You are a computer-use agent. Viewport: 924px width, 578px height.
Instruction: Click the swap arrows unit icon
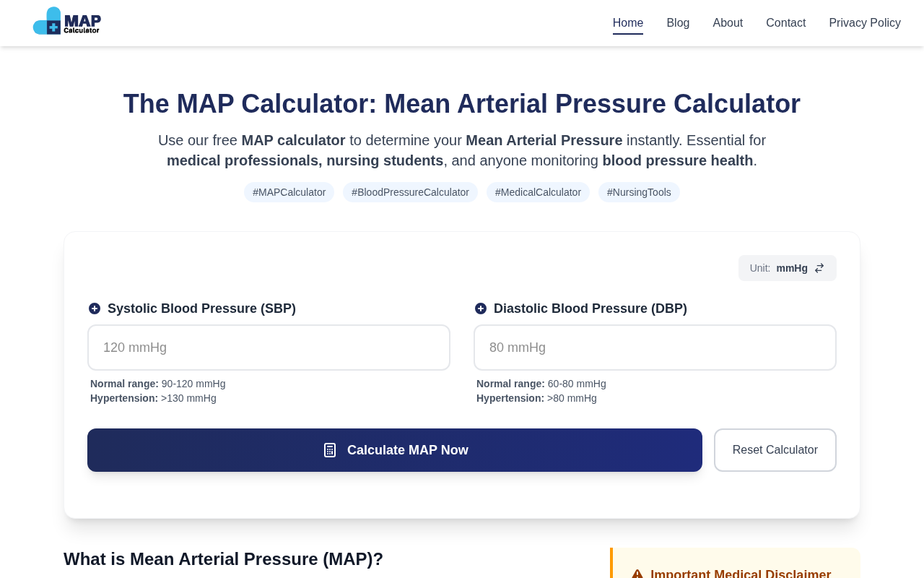[x=819, y=268]
